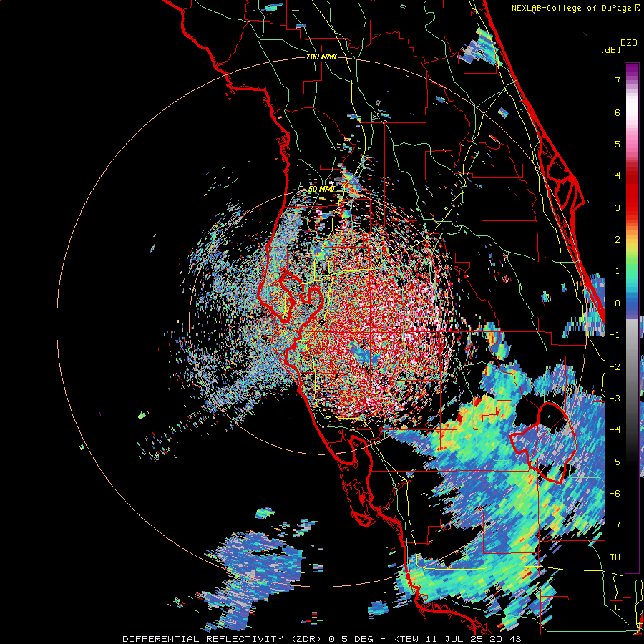Click the 0 value on color scale
This screenshot has height=644, width=644.
tap(618, 303)
